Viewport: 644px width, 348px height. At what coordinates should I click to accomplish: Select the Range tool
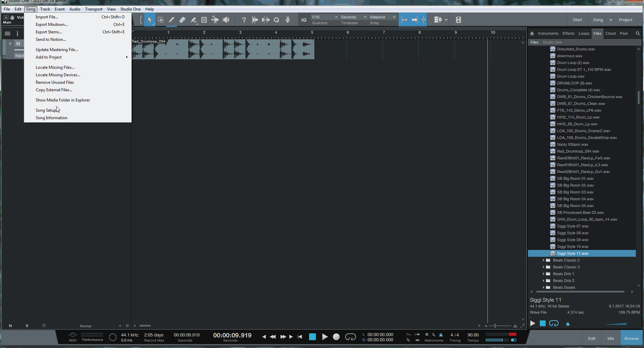coord(161,20)
